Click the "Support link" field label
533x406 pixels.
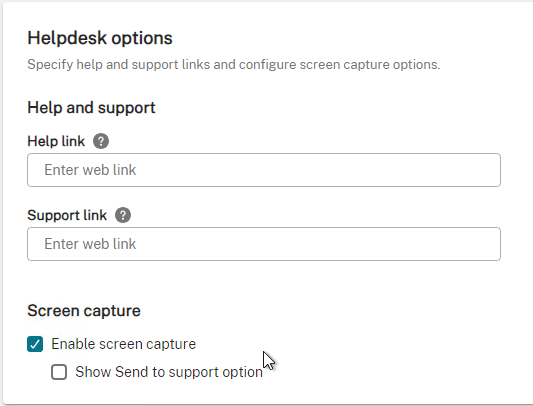click(x=67, y=215)
